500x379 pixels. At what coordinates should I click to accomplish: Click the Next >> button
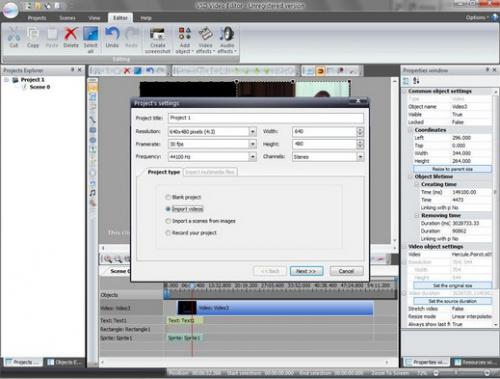[x=306, y=271]
